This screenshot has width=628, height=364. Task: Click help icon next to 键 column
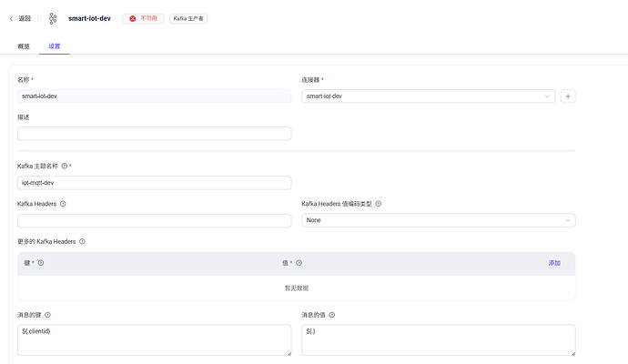42,263
